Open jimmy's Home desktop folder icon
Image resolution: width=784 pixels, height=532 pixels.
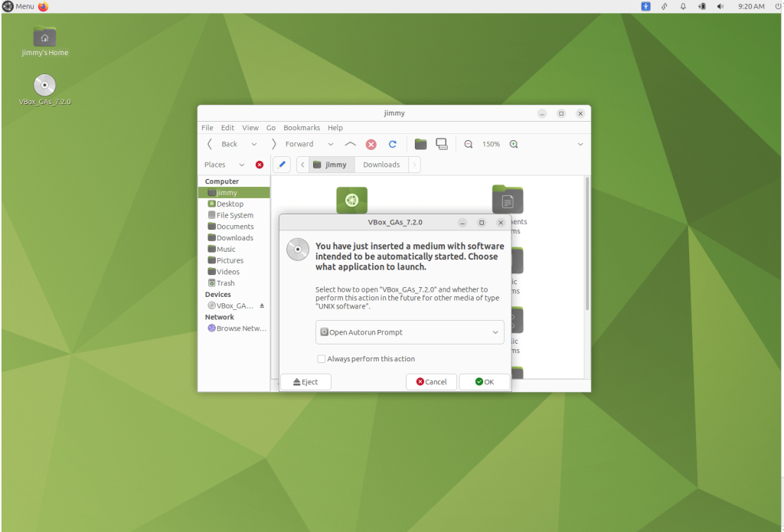tap(44, 41)
